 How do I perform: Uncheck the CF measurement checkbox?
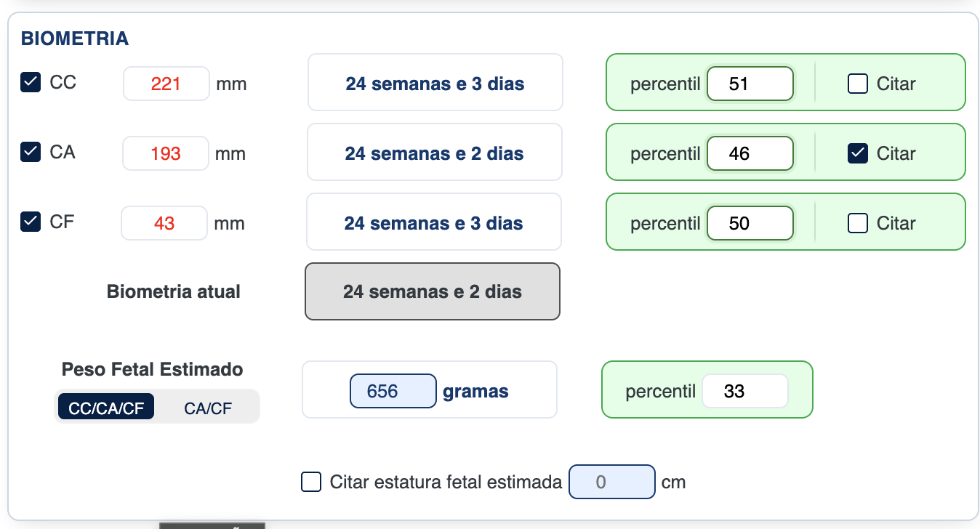31,222
